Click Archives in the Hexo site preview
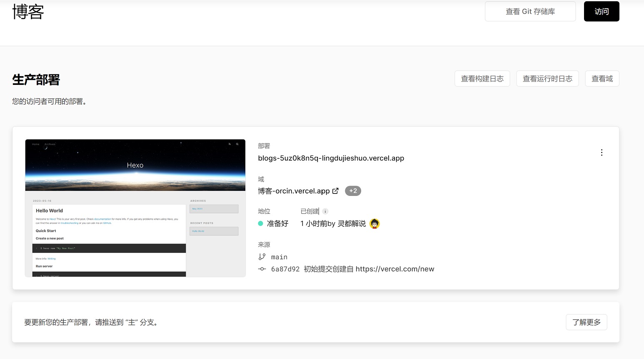This screenshot has width=644, height=359. click(50, 144)
